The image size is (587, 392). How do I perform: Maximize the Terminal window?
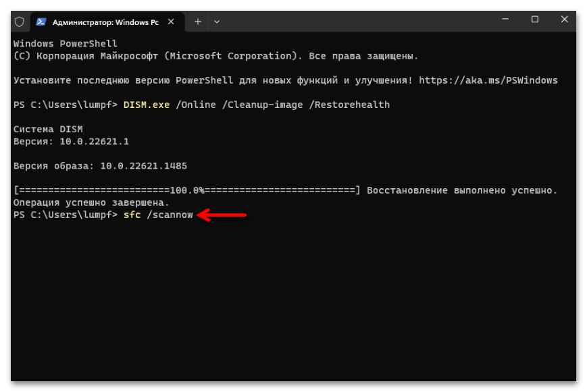pyautogui.click(x=535, y=19)
